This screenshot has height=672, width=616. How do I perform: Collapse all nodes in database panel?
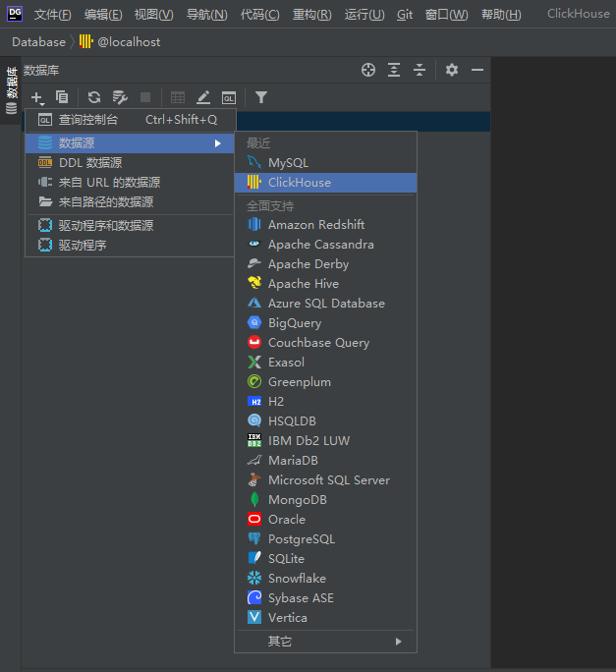click(420, 70)
